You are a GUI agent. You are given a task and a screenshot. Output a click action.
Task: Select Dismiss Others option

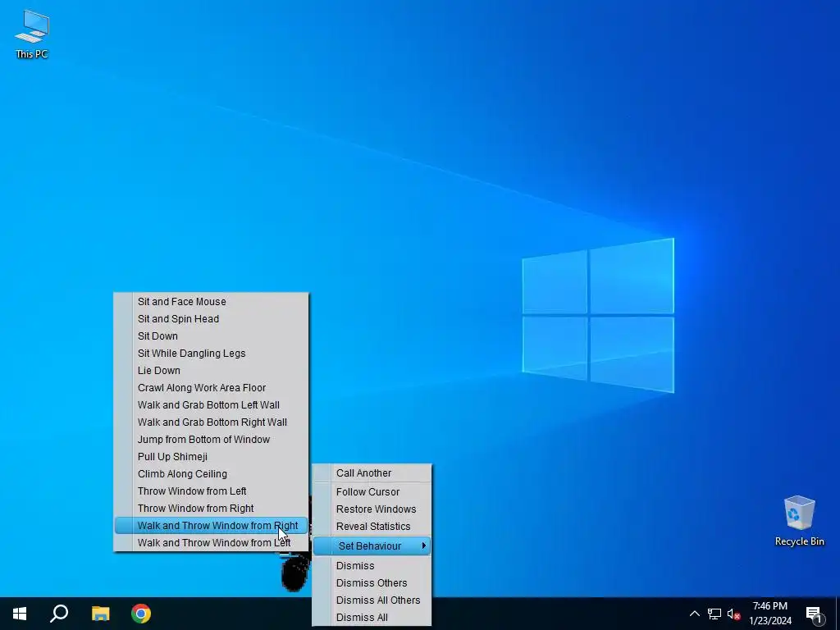(x=372, y=583)
